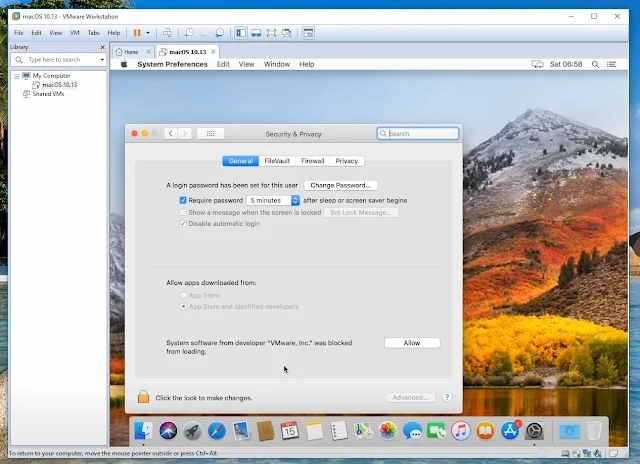This screenshot has height=464, width=640.
Task: Click the lock icon to make changes
Action: (x=143, y=397)
